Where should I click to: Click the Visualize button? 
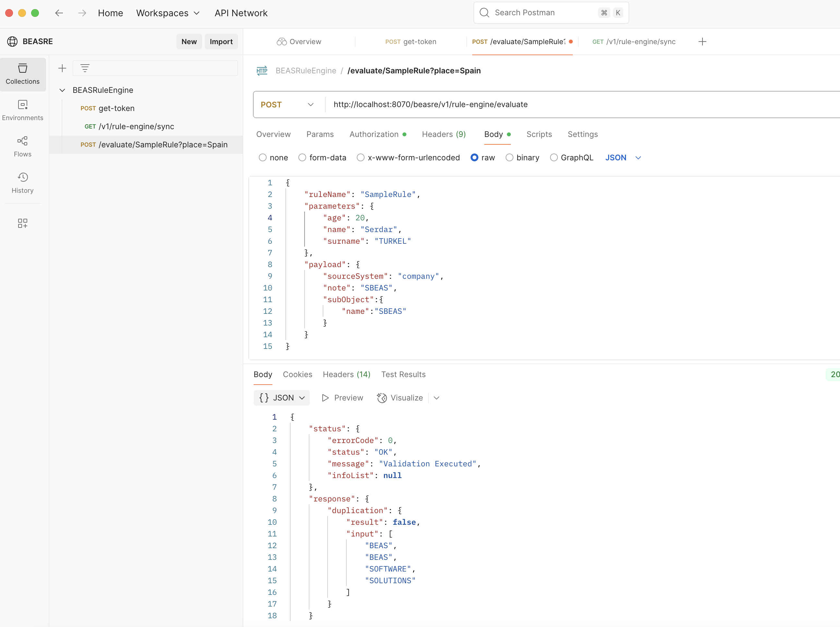(x=400, y=398)
